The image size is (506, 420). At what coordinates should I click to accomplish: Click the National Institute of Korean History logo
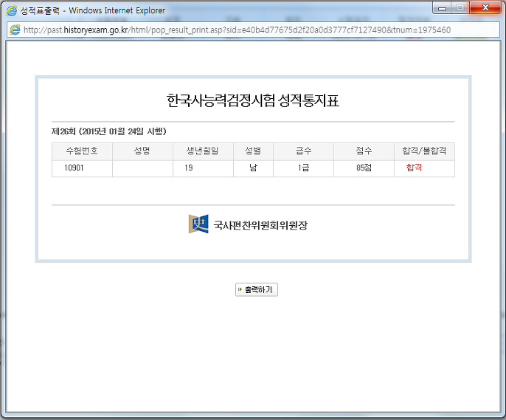198,224
